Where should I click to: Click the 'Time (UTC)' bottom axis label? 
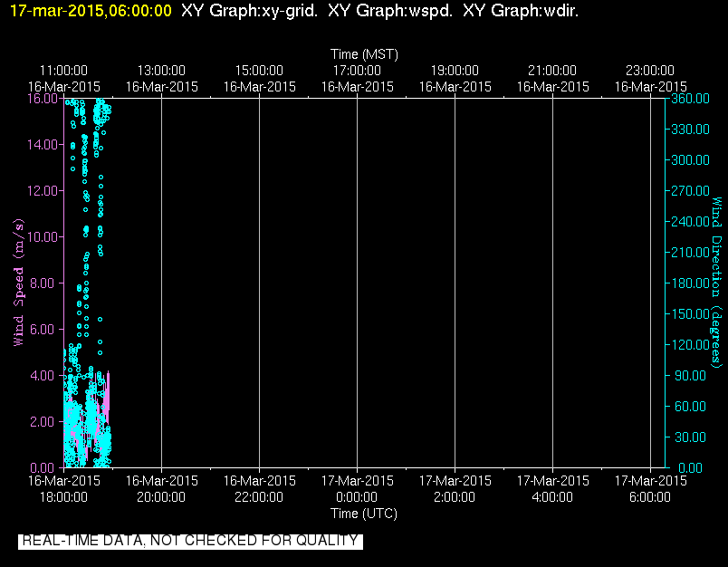point(363,514)
